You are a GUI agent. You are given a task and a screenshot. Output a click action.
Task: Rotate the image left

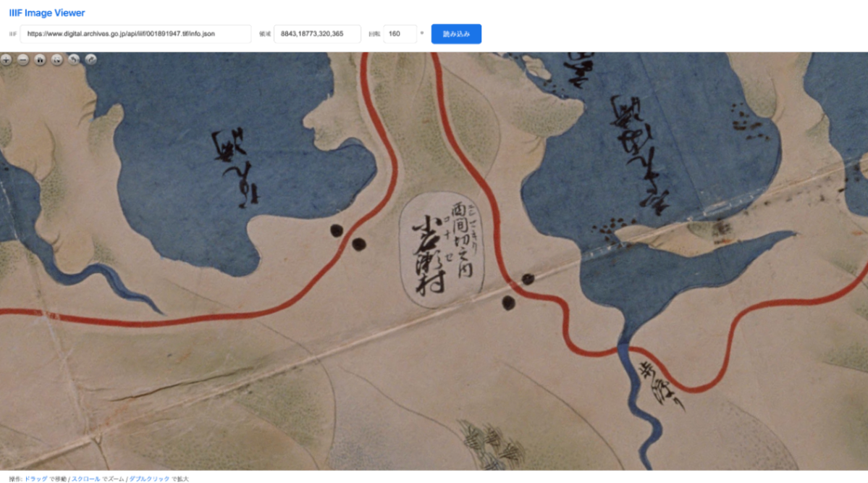(x=74, y=59)
